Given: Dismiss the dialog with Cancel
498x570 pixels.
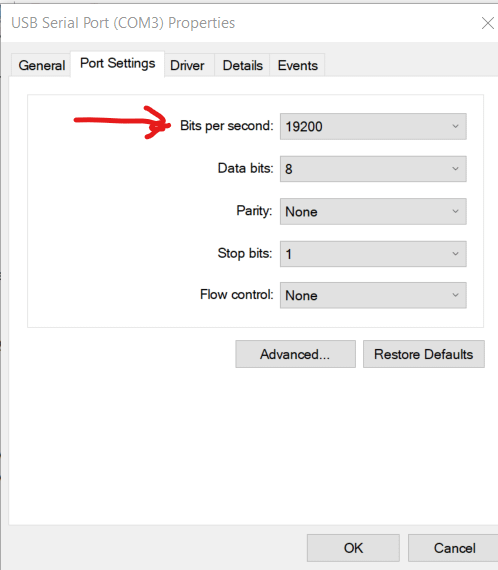Looking at the screenshot, I should click(x=454, y=548).
